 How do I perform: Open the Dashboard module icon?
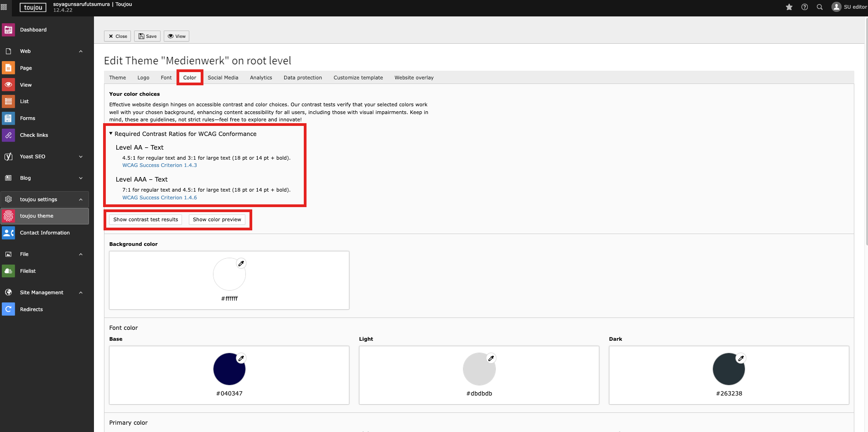tap(8, 30)
